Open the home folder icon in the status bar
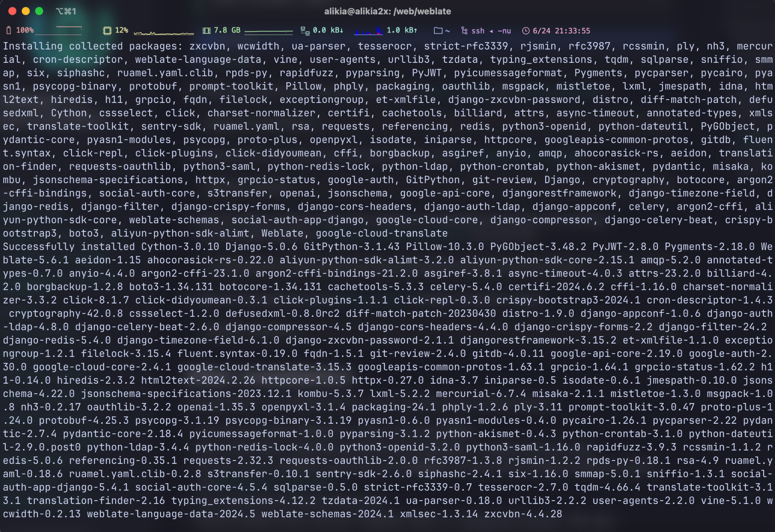This screenshot has width=775, height=532. tap(439, 30)
